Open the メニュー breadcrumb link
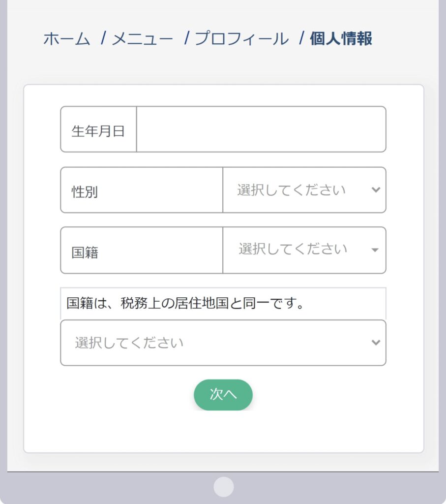The image size is (446, 504). (142, 39)
